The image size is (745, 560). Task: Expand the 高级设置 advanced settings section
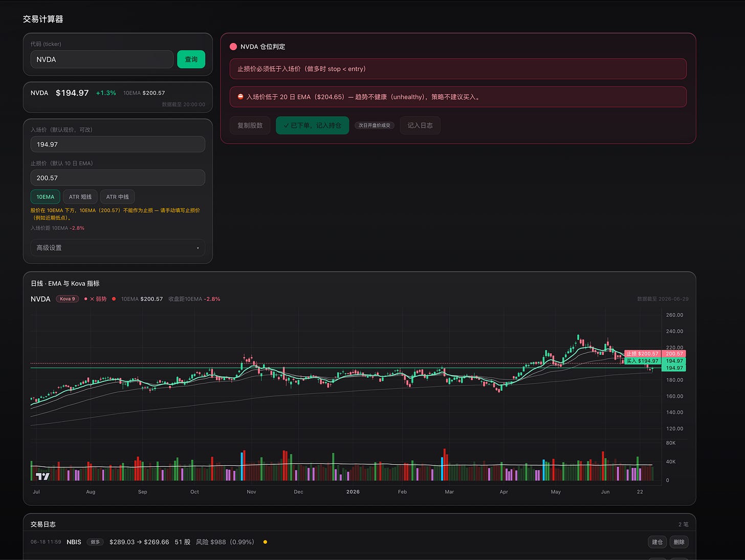118,248
